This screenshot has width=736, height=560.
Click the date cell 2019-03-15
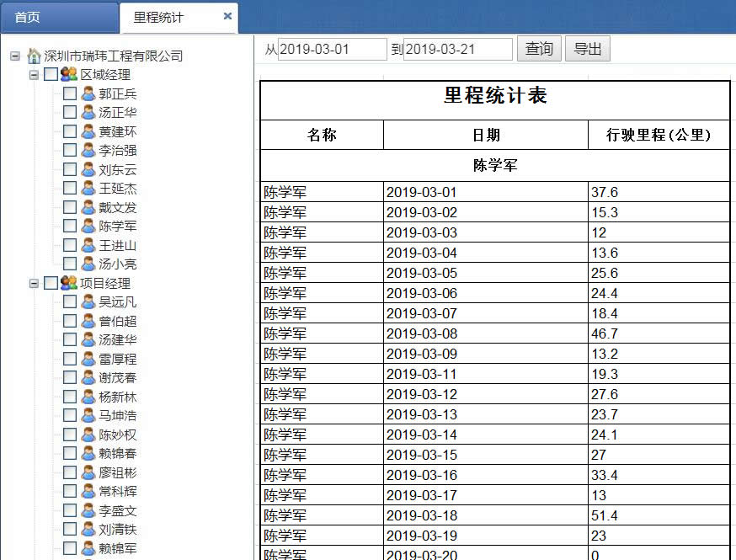[x=486, y=455]
